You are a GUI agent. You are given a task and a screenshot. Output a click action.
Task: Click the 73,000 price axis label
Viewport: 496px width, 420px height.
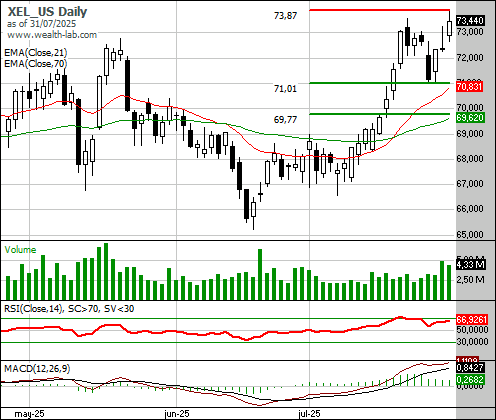[x=470, y=32]
